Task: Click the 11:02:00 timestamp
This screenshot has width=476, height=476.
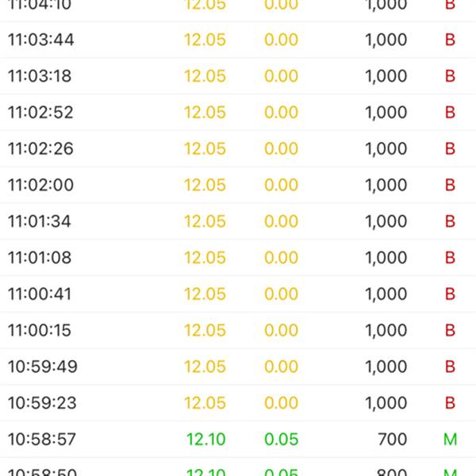Action: pyautogui.click(x=40, y=185)
